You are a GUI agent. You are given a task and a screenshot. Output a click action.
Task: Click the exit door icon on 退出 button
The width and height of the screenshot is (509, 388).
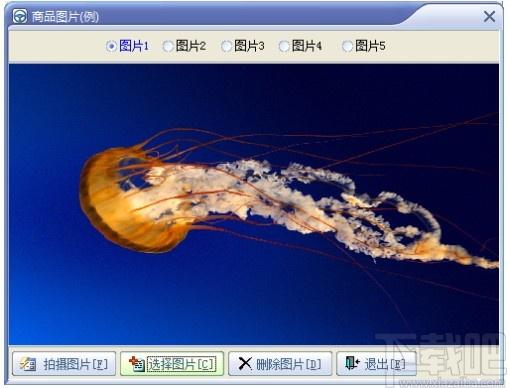352,363
